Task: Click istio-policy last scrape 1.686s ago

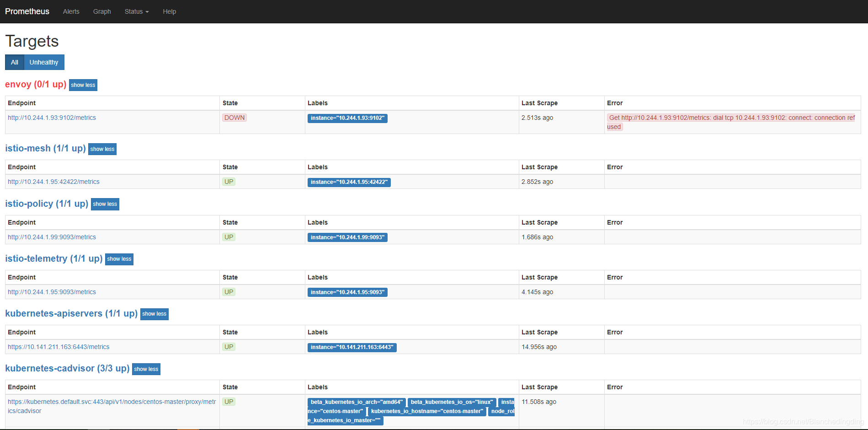Action: point(537,237)
